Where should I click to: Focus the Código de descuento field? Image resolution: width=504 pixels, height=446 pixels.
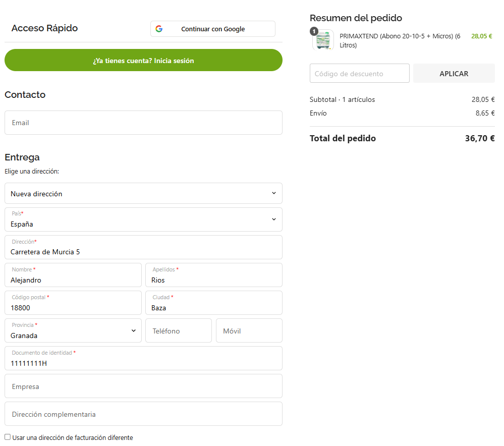(359, 73)
